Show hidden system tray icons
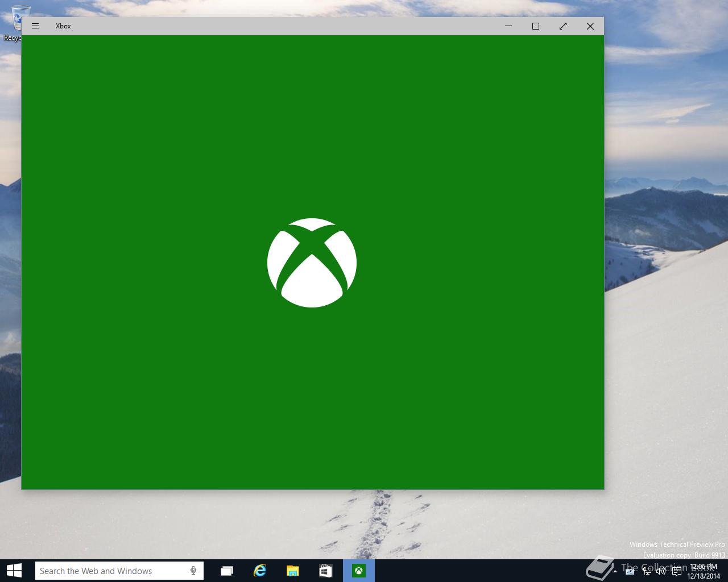 [615, 571]
